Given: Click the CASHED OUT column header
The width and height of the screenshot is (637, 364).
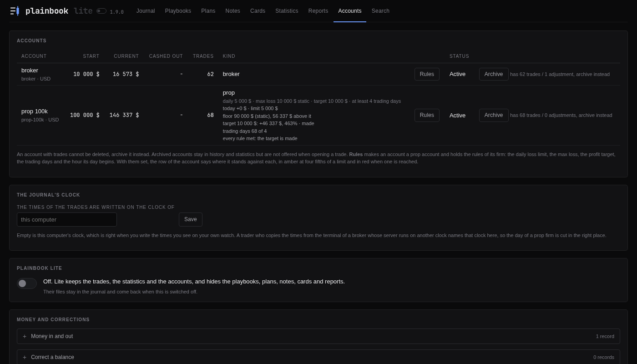Looking at the screenshot, I should click(x=166, y=56).
